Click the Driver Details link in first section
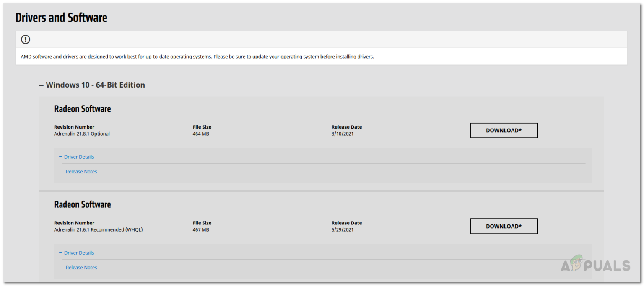 pos(79,157)
